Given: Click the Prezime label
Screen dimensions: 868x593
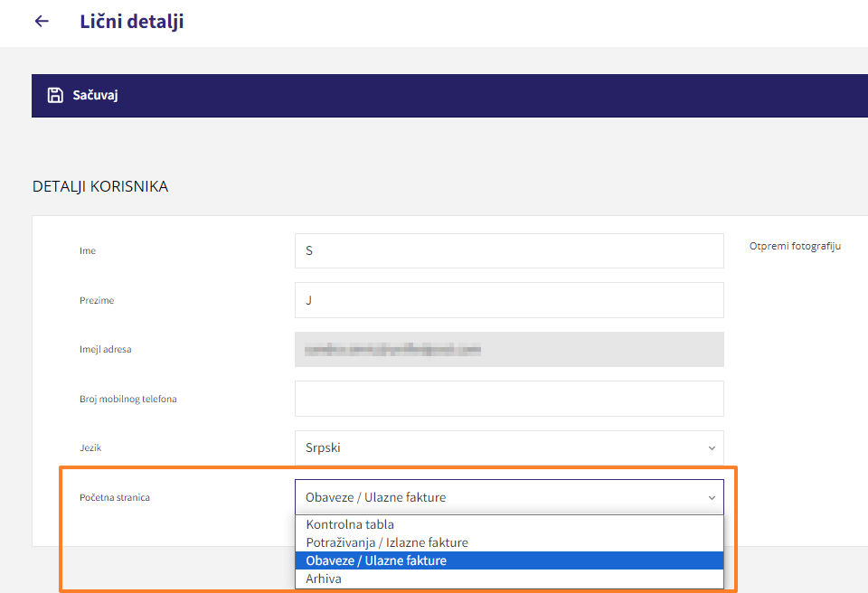Looking at the screenshot, I should point(97,300).
